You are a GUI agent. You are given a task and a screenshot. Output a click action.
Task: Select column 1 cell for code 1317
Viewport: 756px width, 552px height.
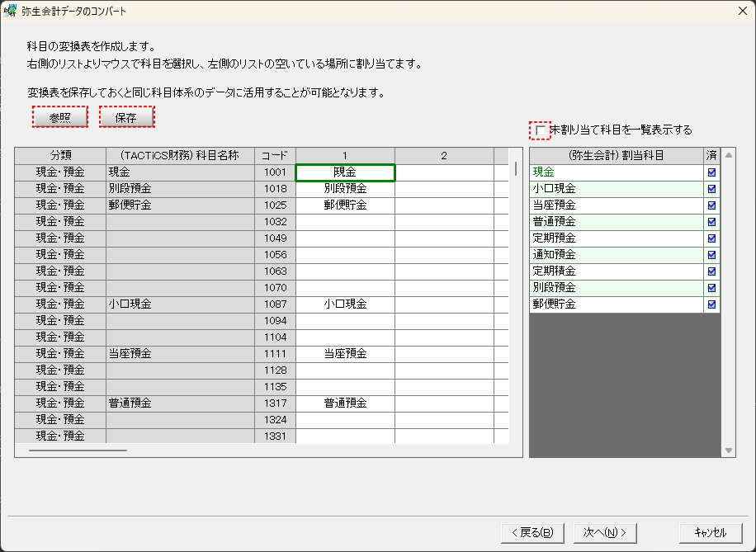click(345, 403)
